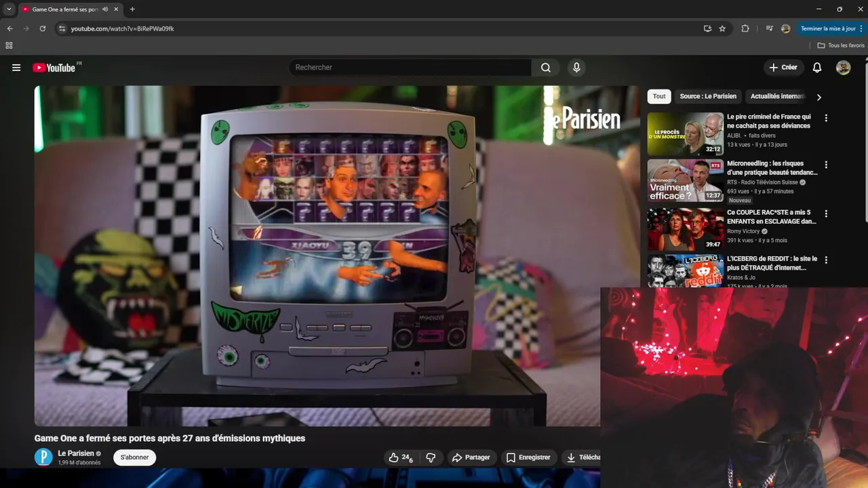Bookmark this page with the star icon
Viewport: 868px width, 488px height.
click(x=722, y=28)
